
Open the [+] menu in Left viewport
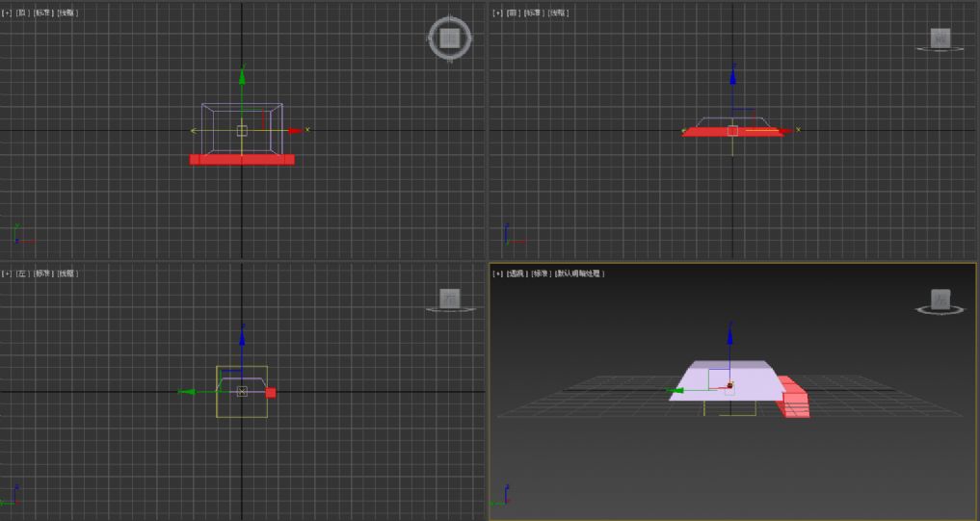(x=7, y=274)
